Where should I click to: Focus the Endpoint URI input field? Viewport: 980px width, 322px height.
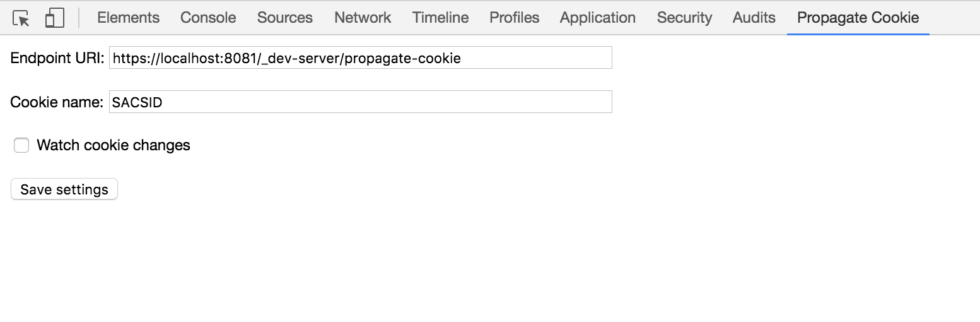(x=361, y=58)
